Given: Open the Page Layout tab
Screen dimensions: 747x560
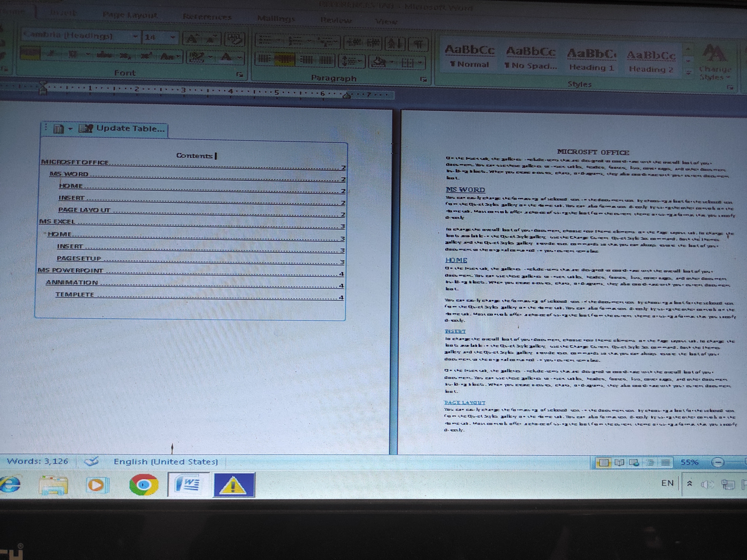Looking at the screenshot, I should pyautogui.click(x=130, y=15).
